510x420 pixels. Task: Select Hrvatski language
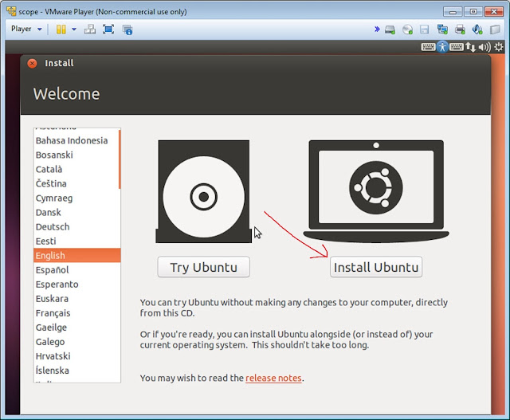[x=76, y=356]
